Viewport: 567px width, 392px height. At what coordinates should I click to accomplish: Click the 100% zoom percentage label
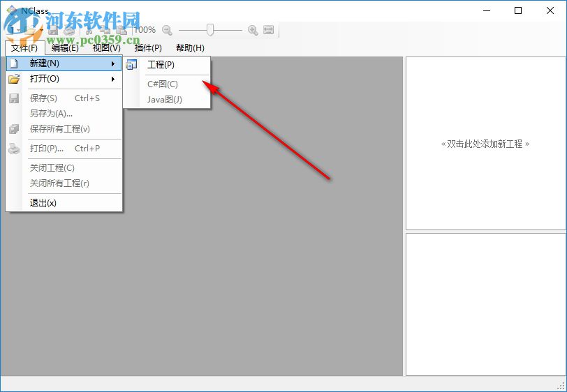(145, 29)
